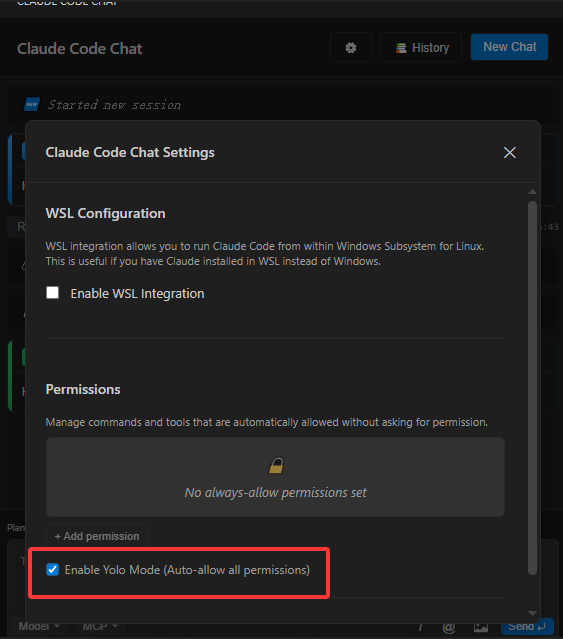Viewport: 563px width, 639px height.
Task: Open the Model dropdown below the dialog
Action: 39,626
